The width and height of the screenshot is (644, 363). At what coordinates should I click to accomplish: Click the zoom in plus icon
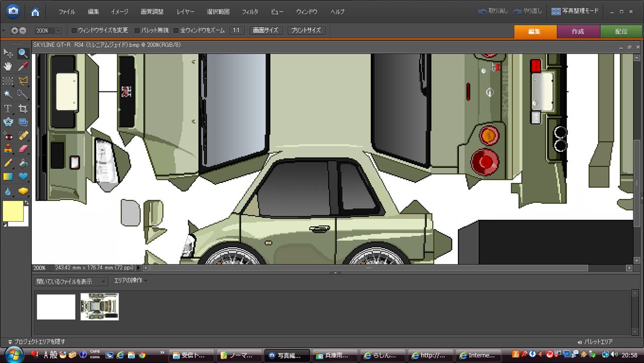tap(15, 31)
